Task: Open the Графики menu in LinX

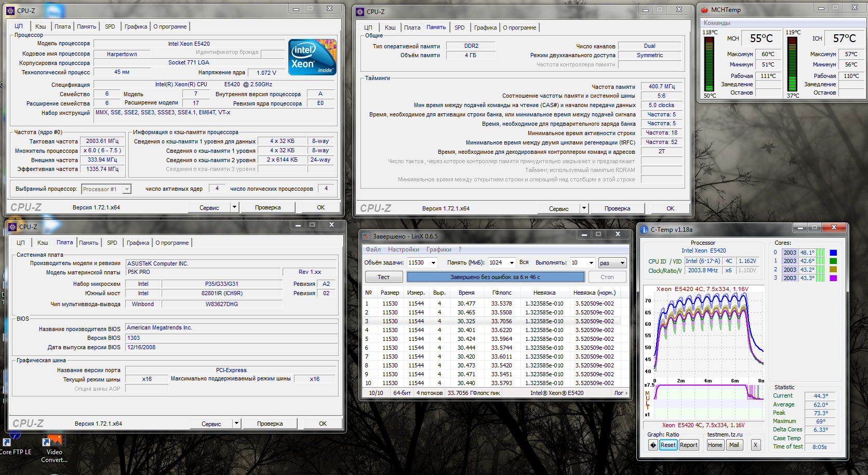Action: 439,249
